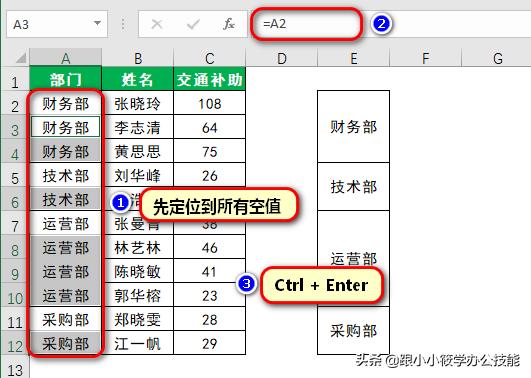Select row 9 header
531x378 pixels.
tap(15, 271)
